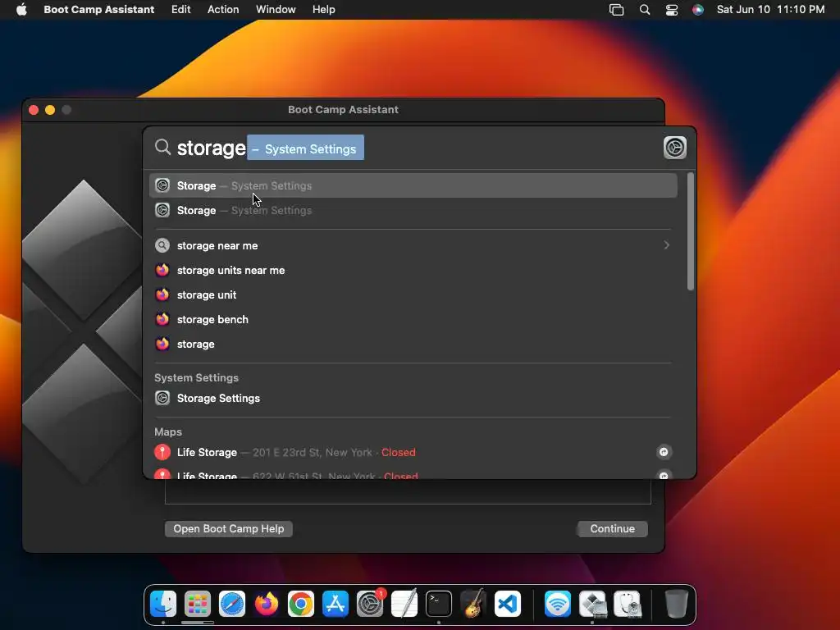Screen dimensions: 840x630
Task: Open Google Chrome from the Dock
Action: (x=300, y=605)
